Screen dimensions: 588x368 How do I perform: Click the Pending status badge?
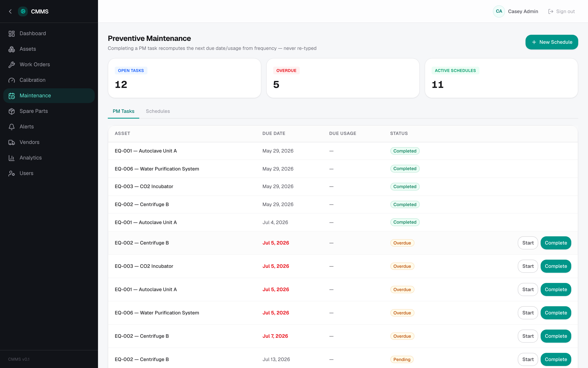402,359
